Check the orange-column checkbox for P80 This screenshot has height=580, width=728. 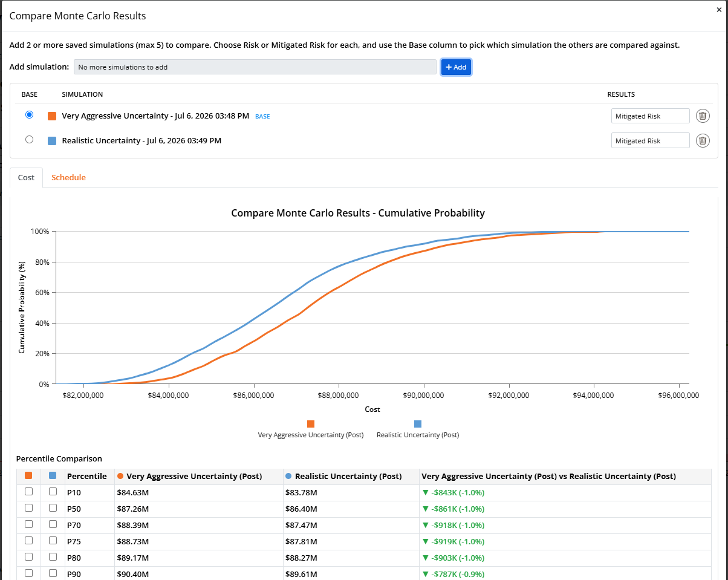[28, 557]
